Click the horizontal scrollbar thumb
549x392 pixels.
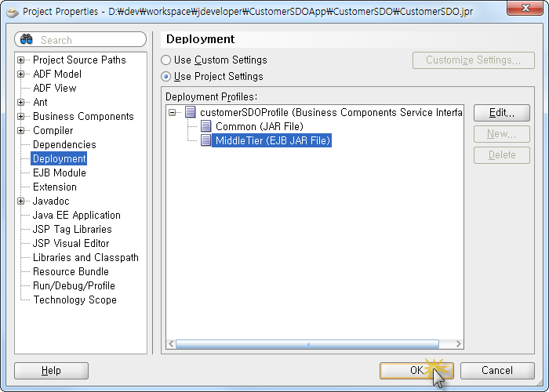click(x=307, y=344)
